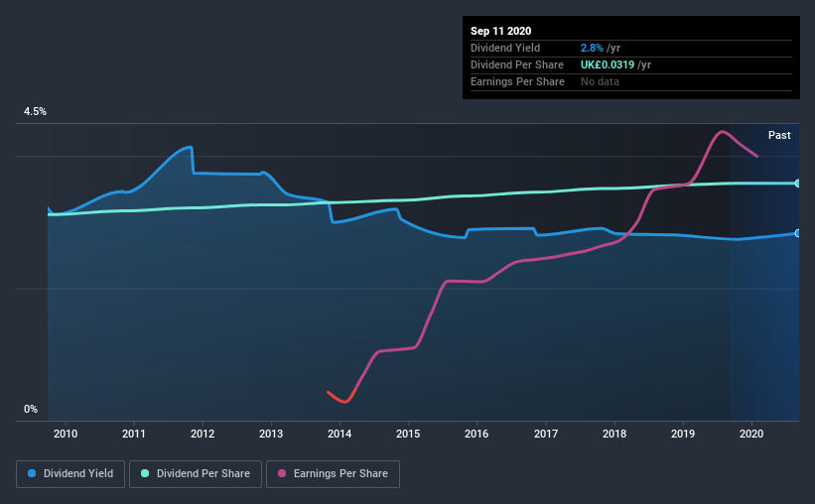Click the Dividend Per Share endpoint marker
The image size is (815, 504).
coord(798,184)
